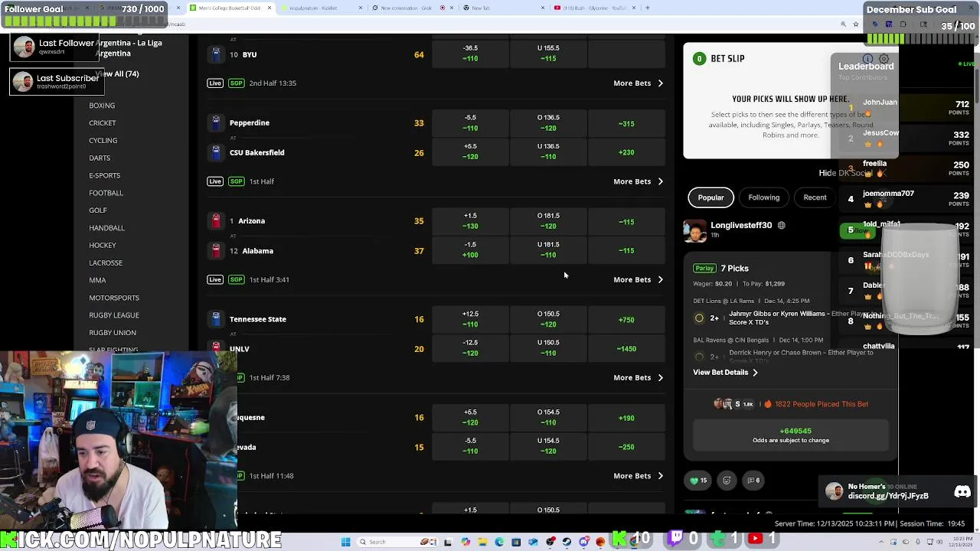The height and width of the screenshot is (551, 980).
Task: Click SGP badge on Pepperdine game
Action: point(237,181)
